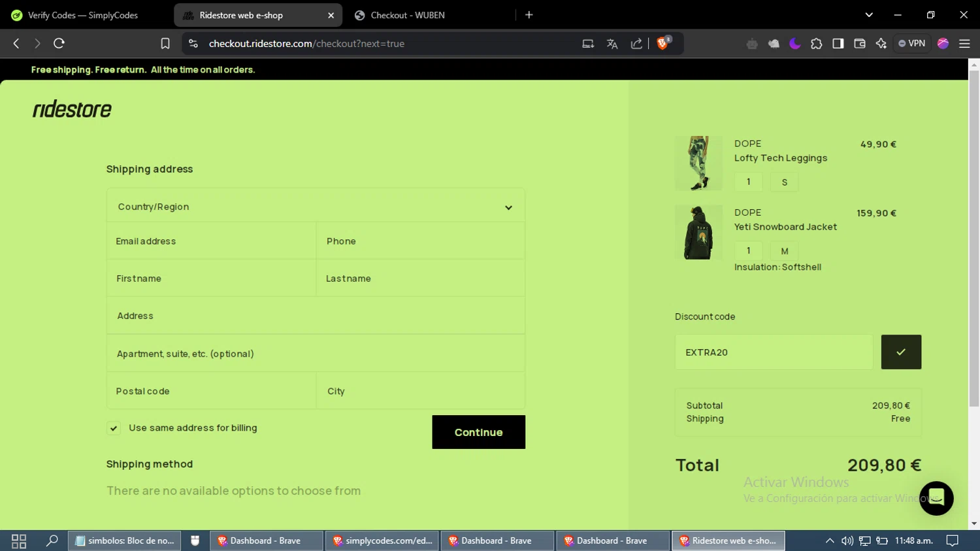Screen dimensions: 980x551
Task: Click the City field
Action: (x=420, y=391)
